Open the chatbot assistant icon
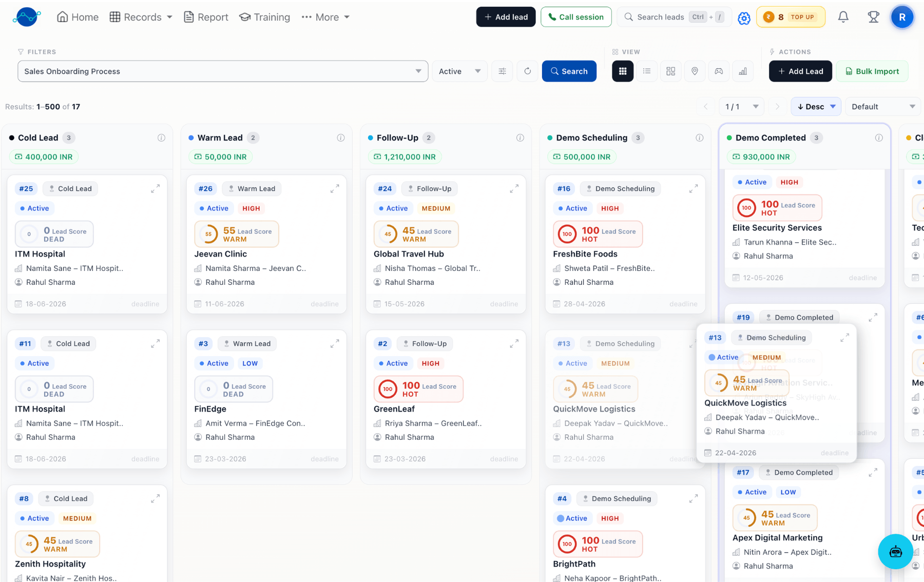924x582 pixels. tap(895, 552)
